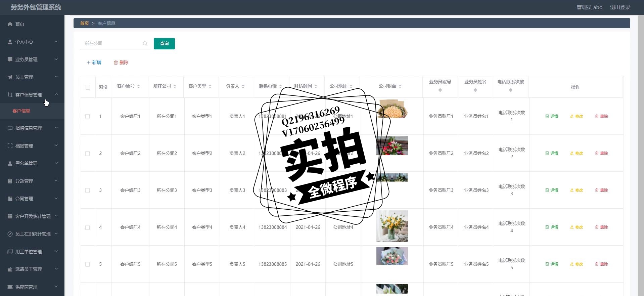Image resolution: width=644 pixels, height=296 pixels.
Task: Sort by 负责人 column arrows
Action: [243, 86]
